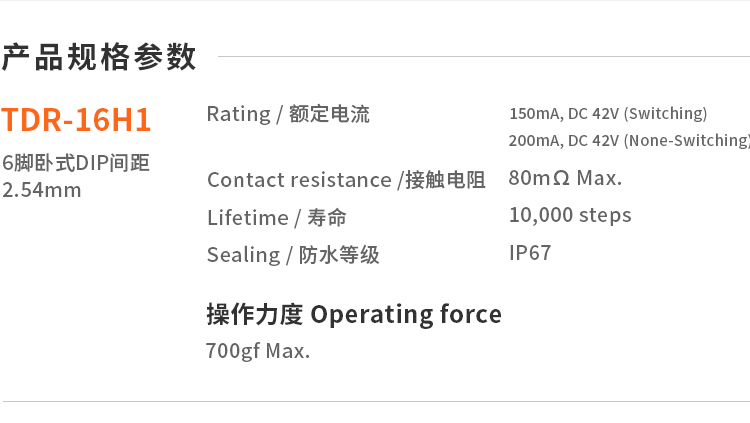Screen dimensions: 750x423
Task: Select the Sealing / 防水等级 label
Action: click(x=293, y=255)
